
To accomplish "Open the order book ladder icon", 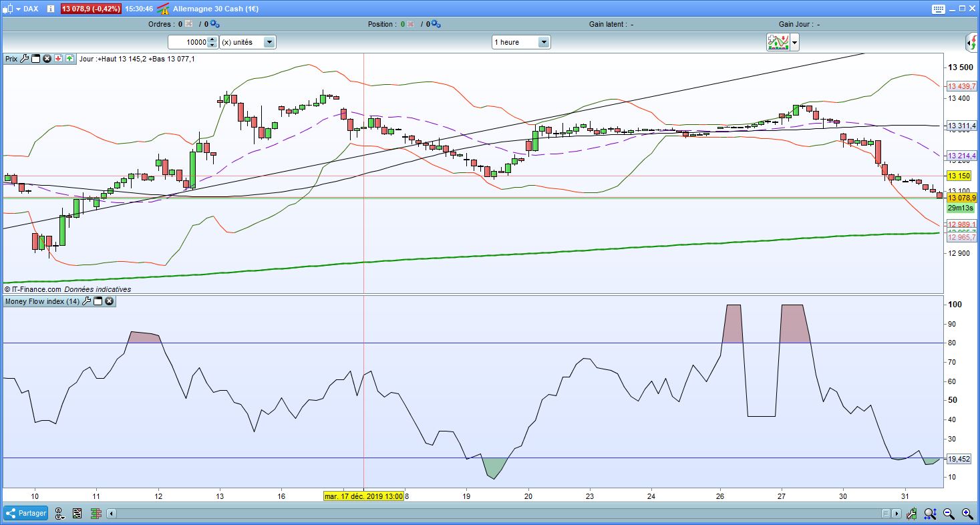I will pos(95,513).
